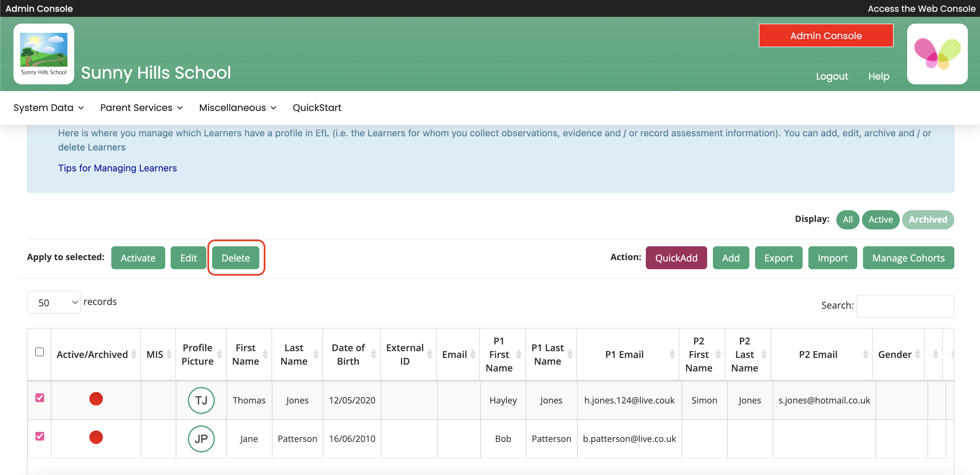Click Jane Patterson JP profile avatar
The height and width of the screenshot is (475, 980).
pyautogui.click(x=201, y=439)
